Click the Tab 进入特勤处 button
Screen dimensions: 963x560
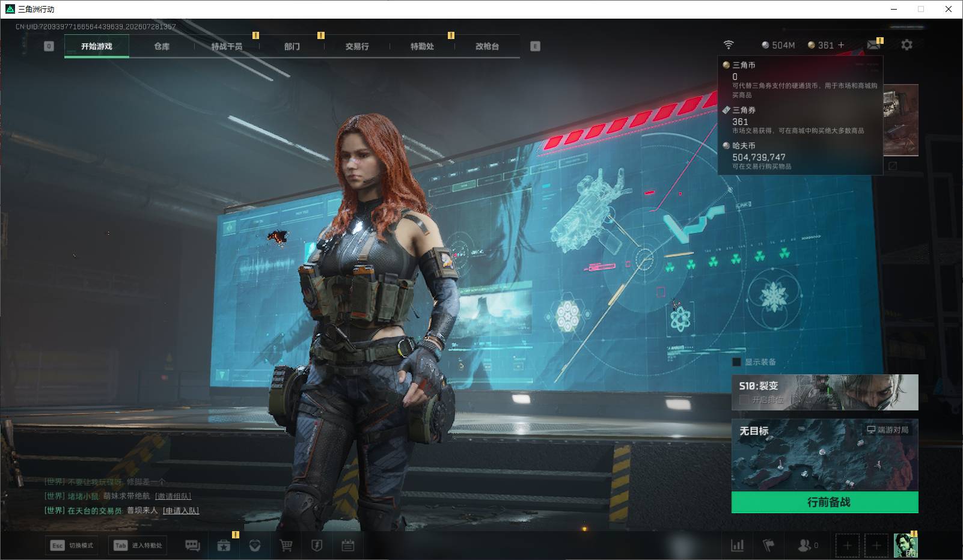click(138, 546)
